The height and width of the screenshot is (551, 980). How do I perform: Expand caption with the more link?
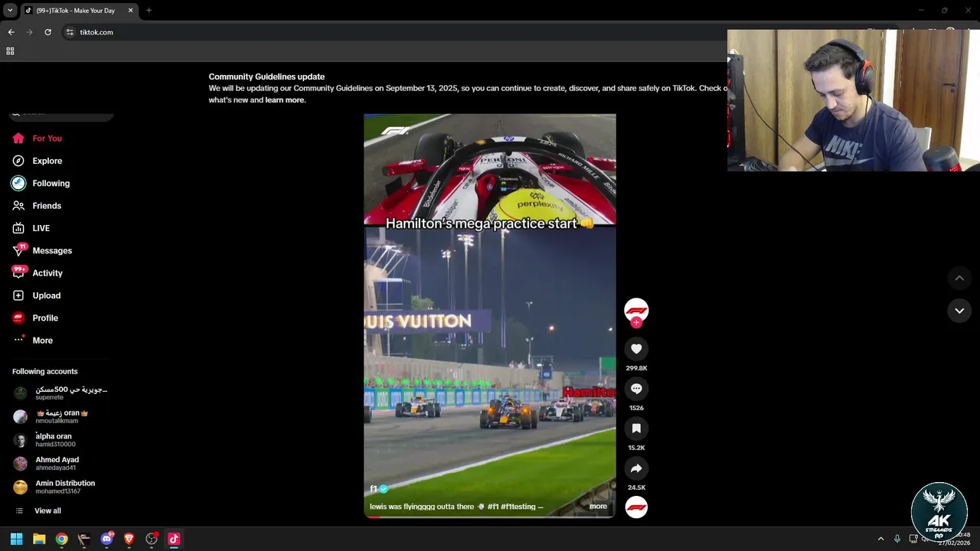(598, 507)
